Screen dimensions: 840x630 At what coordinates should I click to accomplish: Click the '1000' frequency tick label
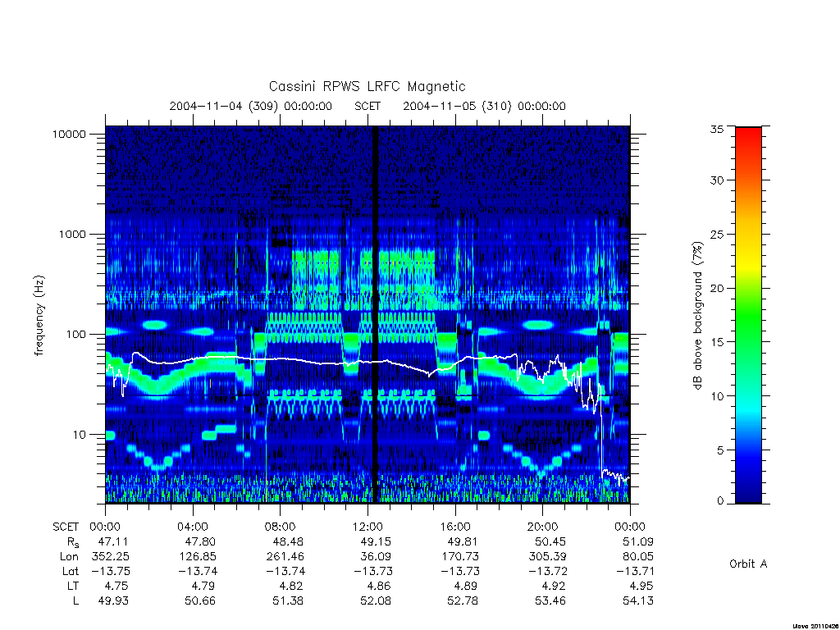click(72, 234)
